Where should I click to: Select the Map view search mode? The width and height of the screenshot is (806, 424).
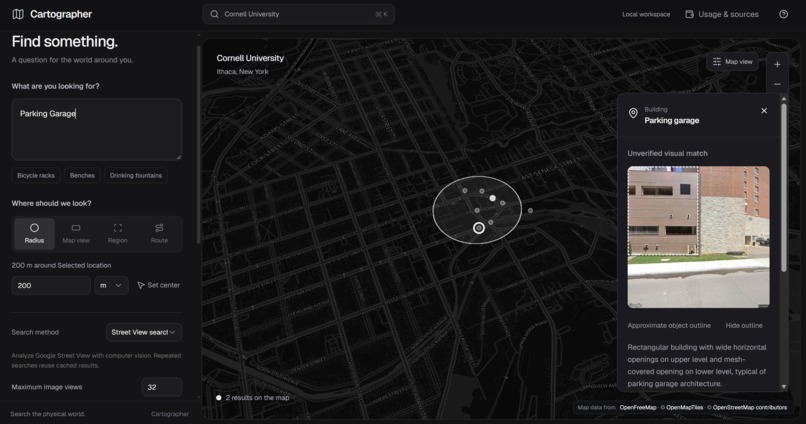pos(76,234)
